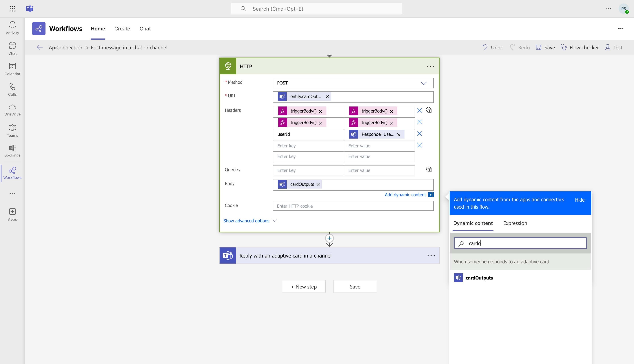Select the Dynamic content tab
Viewport: 634px width, 364px height.
point(473,223)
